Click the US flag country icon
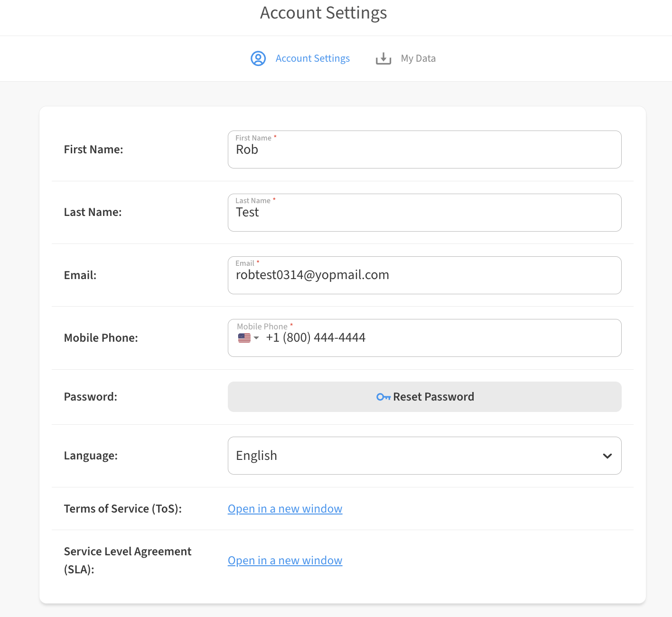Image resolution: width=672 pixels, height=617 pixels. [244, 338]
